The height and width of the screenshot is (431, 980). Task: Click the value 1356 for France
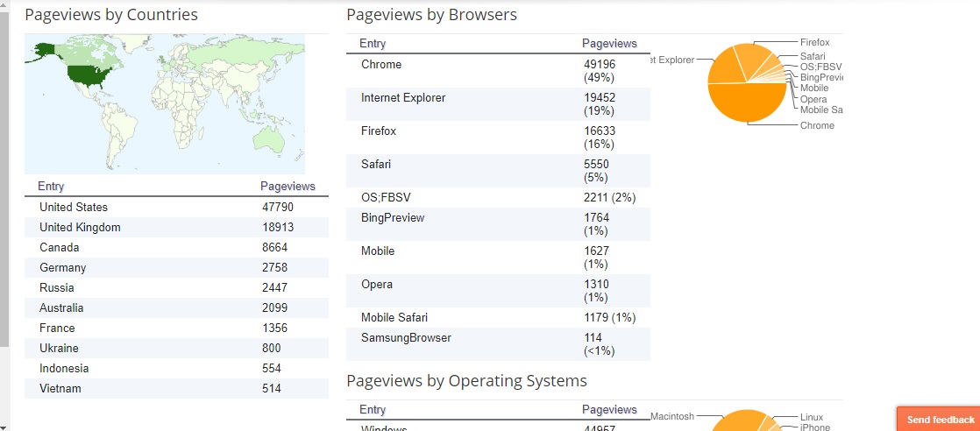point(275,328)
